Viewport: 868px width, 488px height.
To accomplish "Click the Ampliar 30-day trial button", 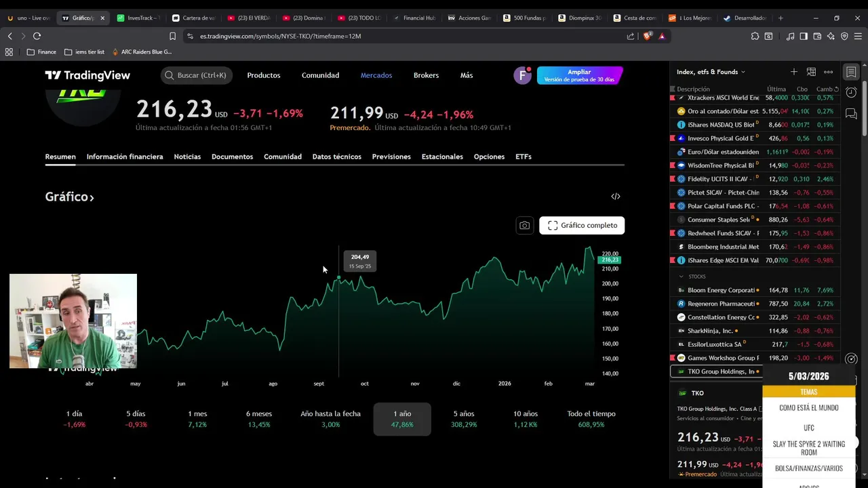I will (579, 75).
